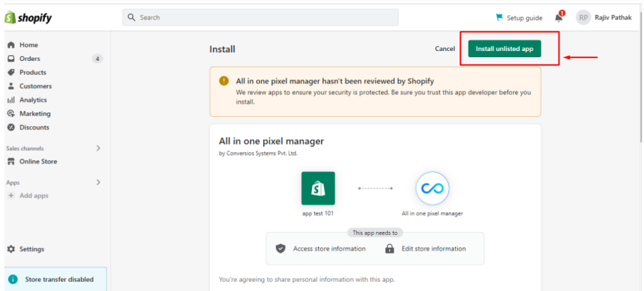This screenshot has width=644, height=291.
Task: Click the Shopify logo in header
Action: [28, 18]
